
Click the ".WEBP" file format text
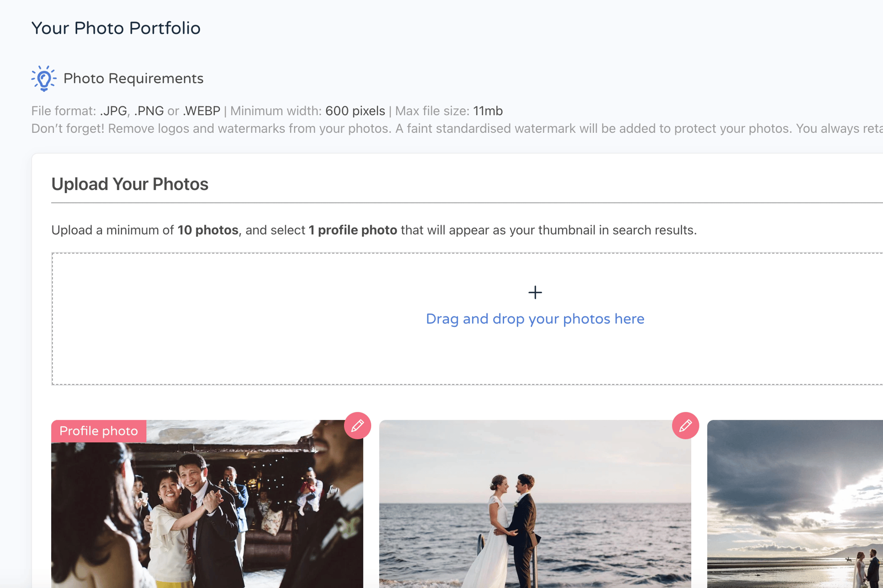coord(201,111)
